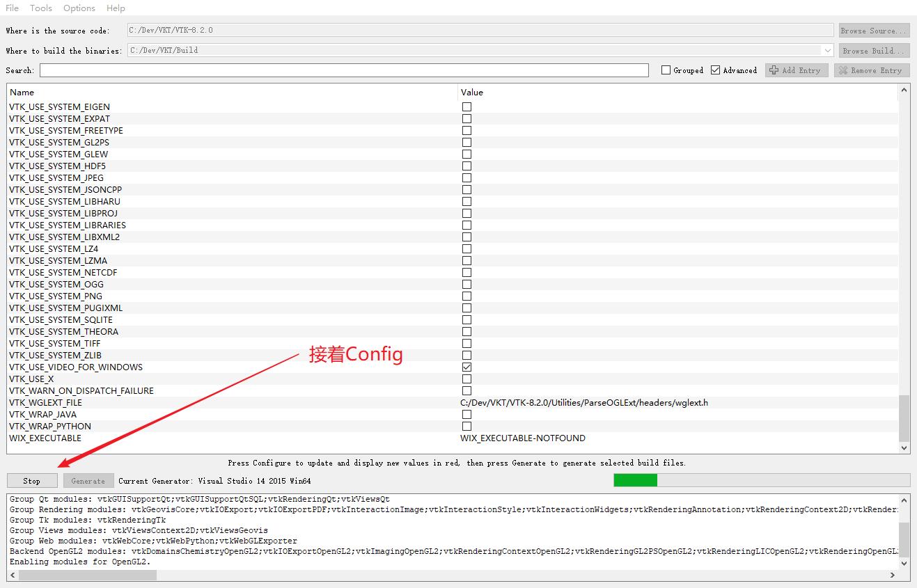Enable VTK_USE_SYSTEM_TIFF checkbox

(x=467, y=344)
